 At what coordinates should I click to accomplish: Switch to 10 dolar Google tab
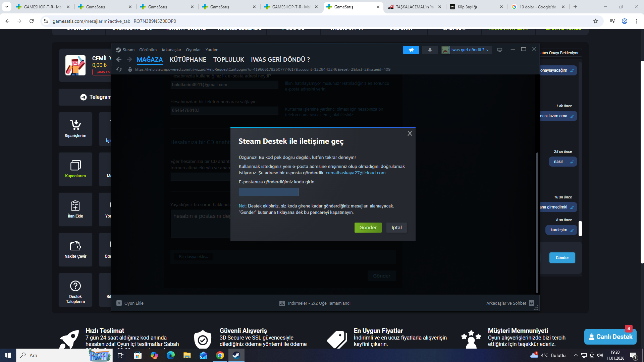coord(538,7)
